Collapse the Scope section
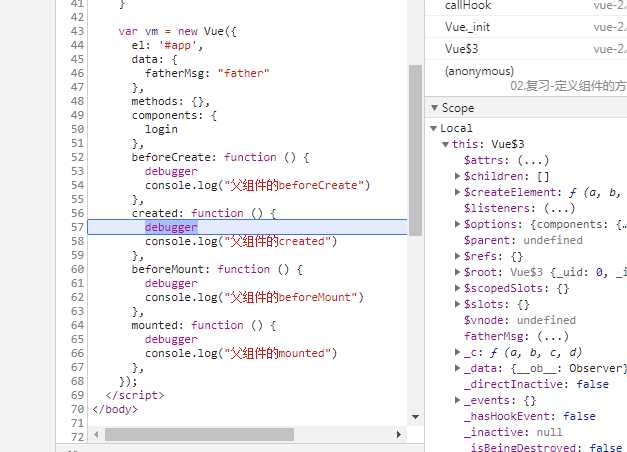The height and width of the screenshot is (452, 627). (434, 108)
